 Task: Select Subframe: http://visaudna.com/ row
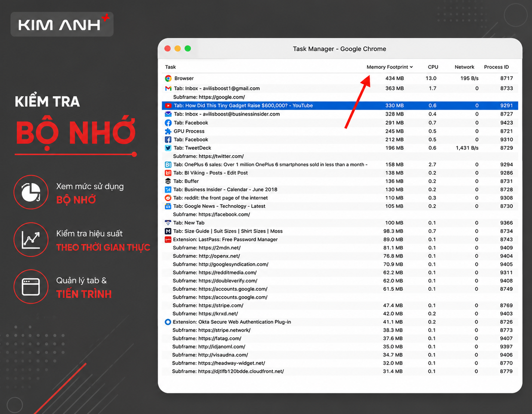pos(340,355)
